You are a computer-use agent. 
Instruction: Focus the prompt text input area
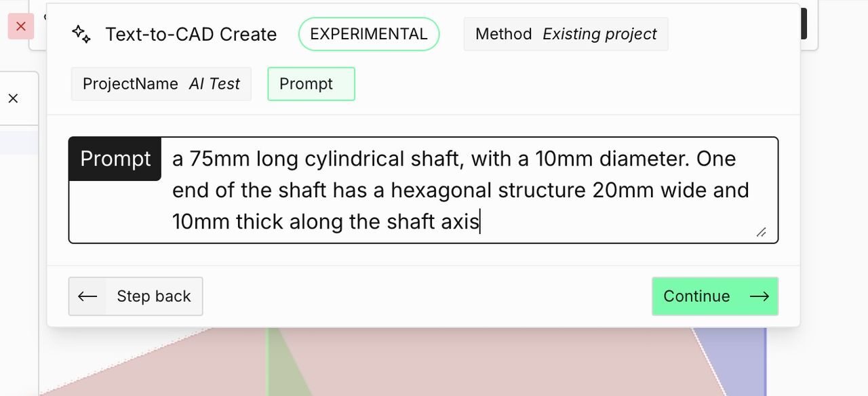(x=461, y=190)
